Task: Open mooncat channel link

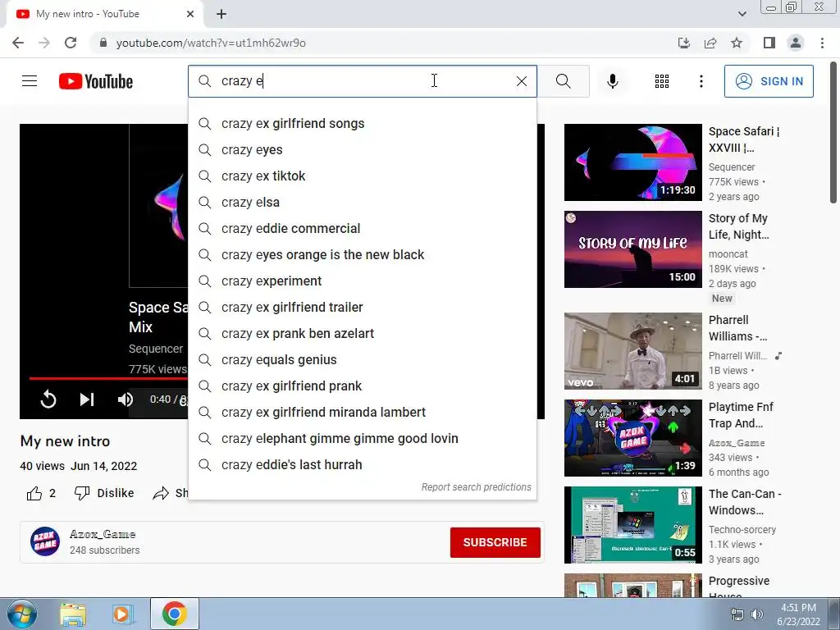Action: click(728, 254)
